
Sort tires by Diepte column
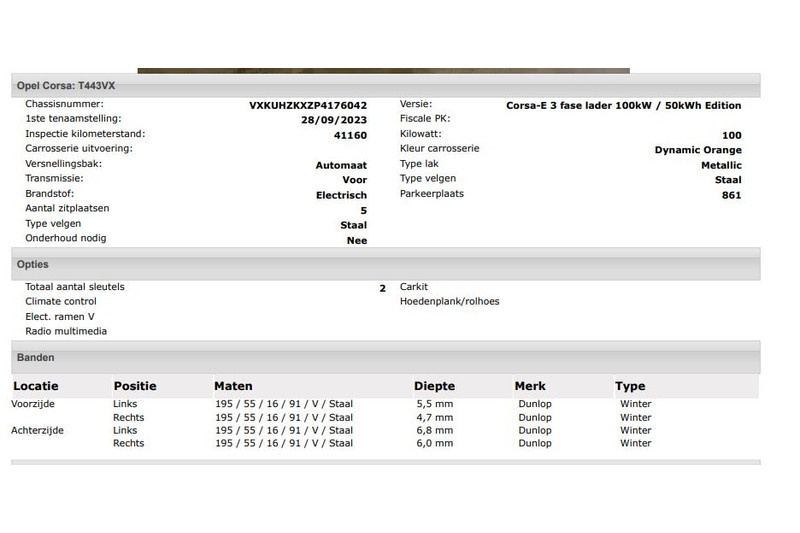click(435, 386)
